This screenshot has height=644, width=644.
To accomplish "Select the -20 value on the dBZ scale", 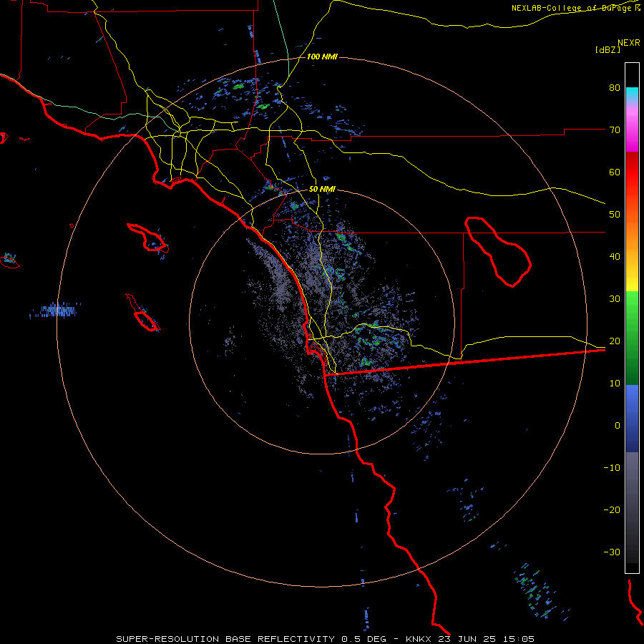I will [x=612, y=510].
